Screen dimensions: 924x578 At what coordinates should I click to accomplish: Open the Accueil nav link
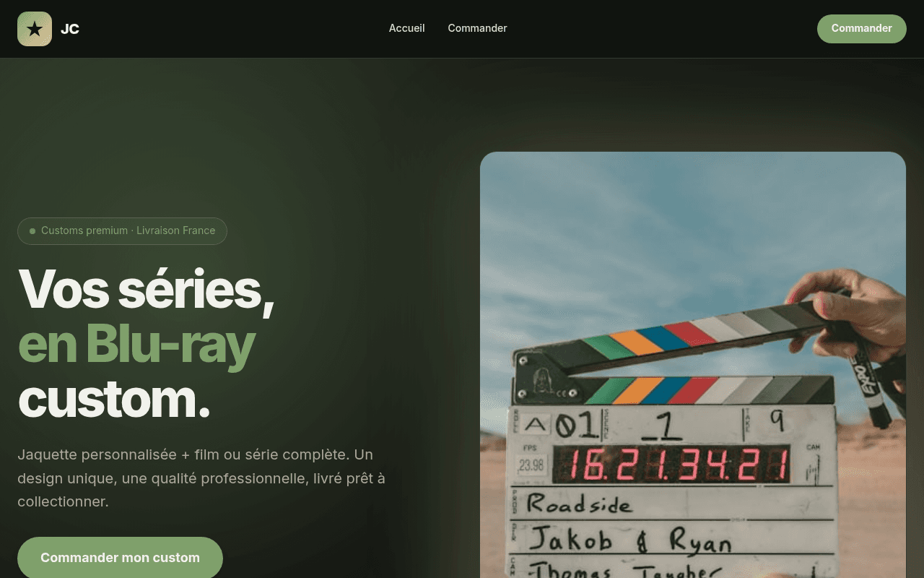[406, 28]
